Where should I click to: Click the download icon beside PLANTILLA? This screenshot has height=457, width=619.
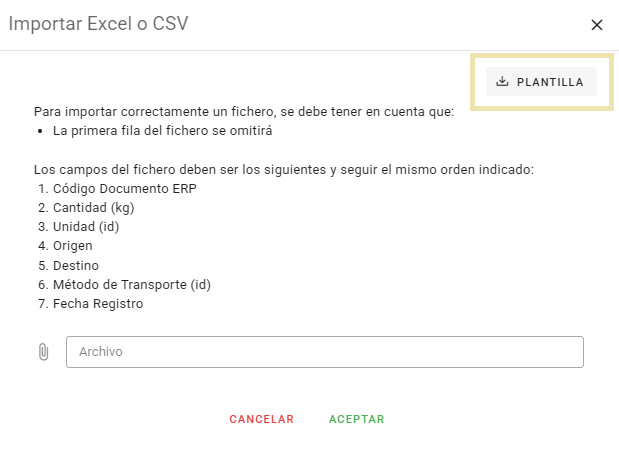(503, 82)
